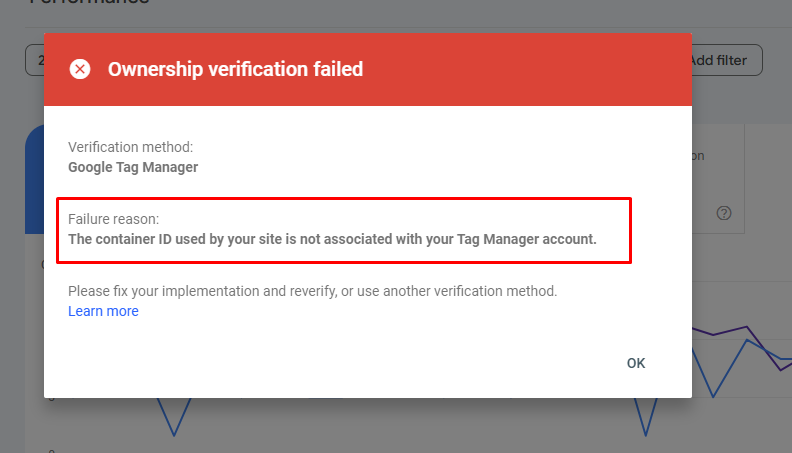Image resolution: width=792 pixels, height=453 pixels.
Task: Open the Learn more link
Action: tap(103, 311)
